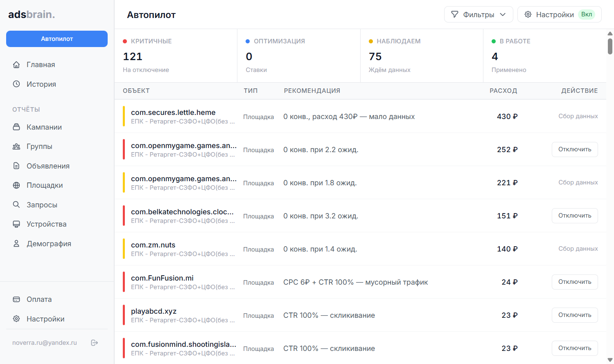Click the globe icon for Площадки
Viewport: 614px width, 364px height.
point(16,185)
